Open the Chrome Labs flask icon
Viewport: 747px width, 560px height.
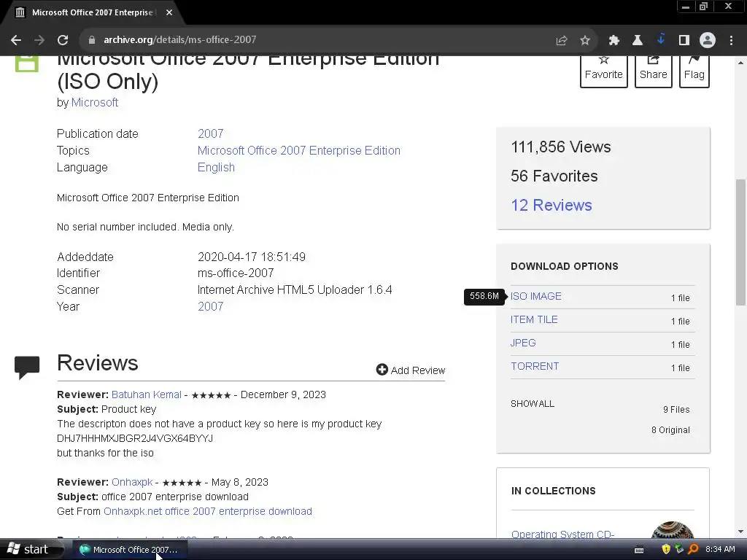coord(637,41)
